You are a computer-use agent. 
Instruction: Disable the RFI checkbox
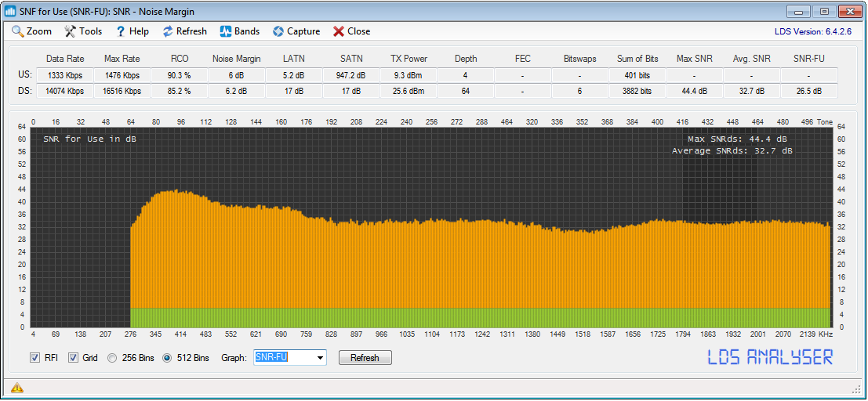[x=35, y=358]
